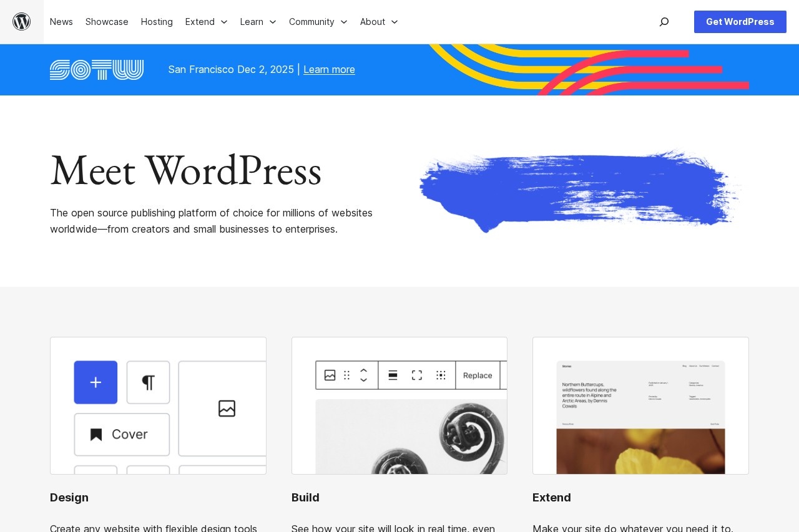Image resolution: width=799 pixels, height=532 pixels.
Task: Click the Design heading below card
Action: [69, 498]
